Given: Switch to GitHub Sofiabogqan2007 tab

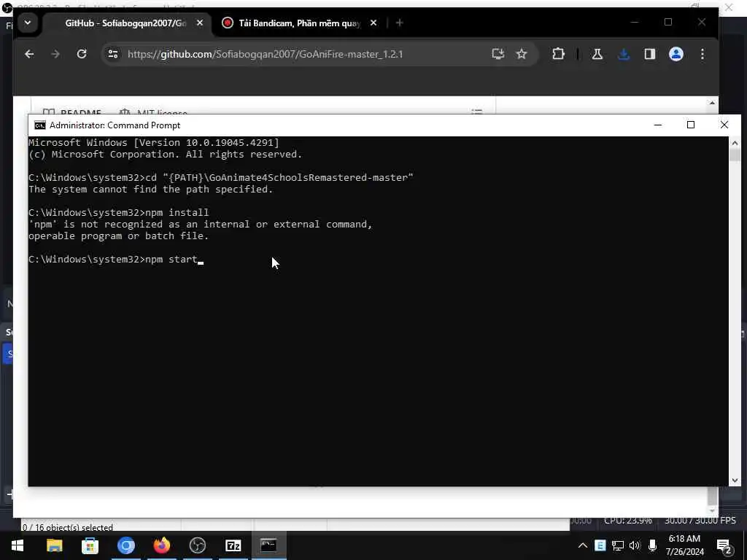Looking at the screenshot, I should click(125, 23).
